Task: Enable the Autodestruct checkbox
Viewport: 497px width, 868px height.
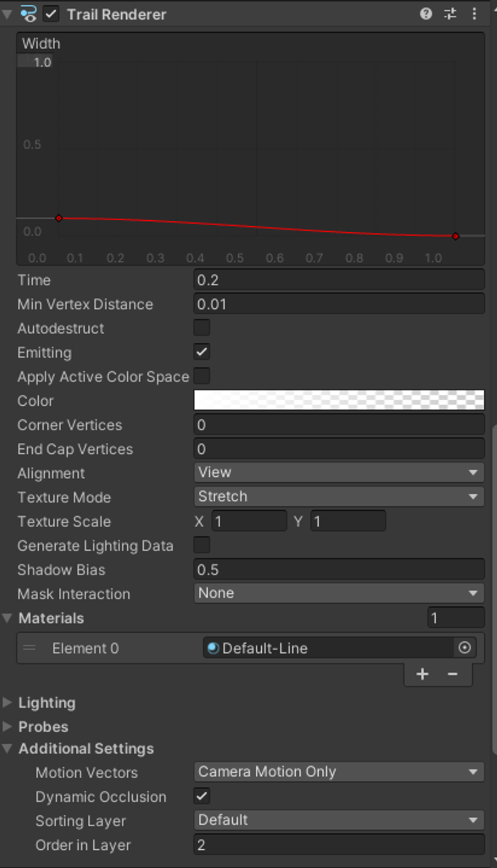Action: 202,328
